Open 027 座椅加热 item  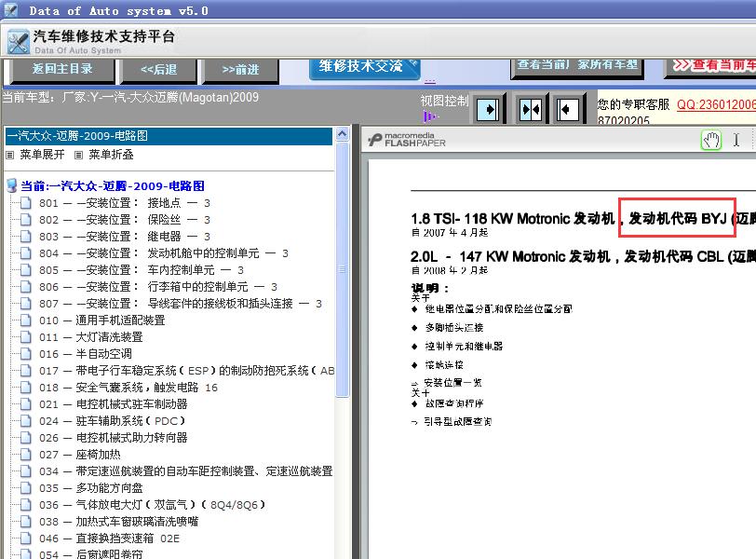click(79, 455)
